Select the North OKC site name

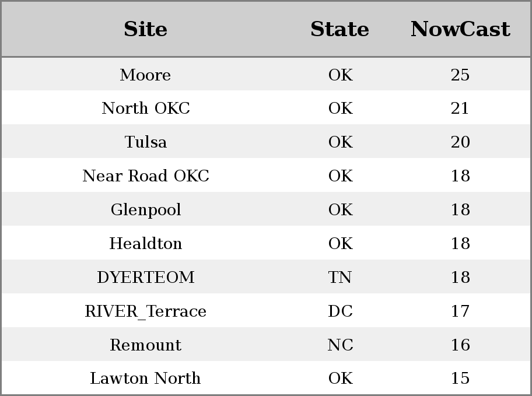[146, 108]
